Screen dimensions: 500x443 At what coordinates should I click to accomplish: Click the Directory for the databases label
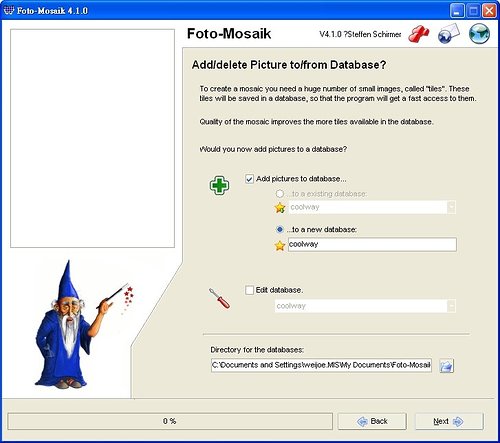257,350
